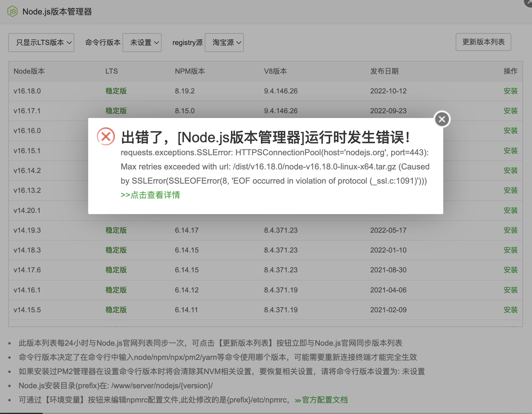Click the NPM版本 column header

click(x=190, y=71)
